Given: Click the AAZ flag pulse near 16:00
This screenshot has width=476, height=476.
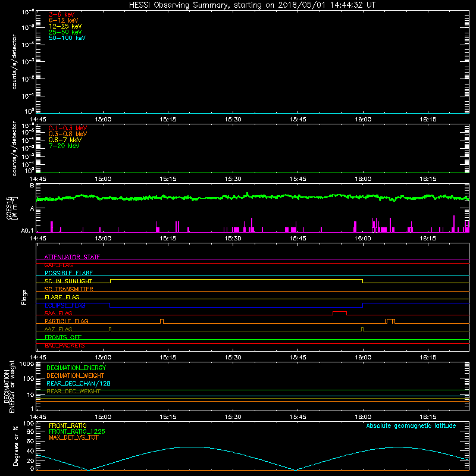Looking at the screenshot, I should coord(362,329).
